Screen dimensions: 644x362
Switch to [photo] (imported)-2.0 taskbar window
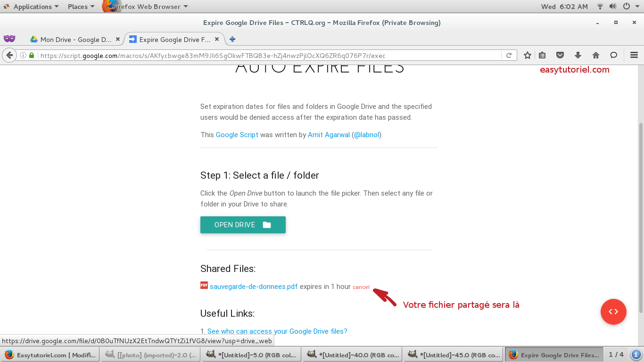tap(151, 355)
